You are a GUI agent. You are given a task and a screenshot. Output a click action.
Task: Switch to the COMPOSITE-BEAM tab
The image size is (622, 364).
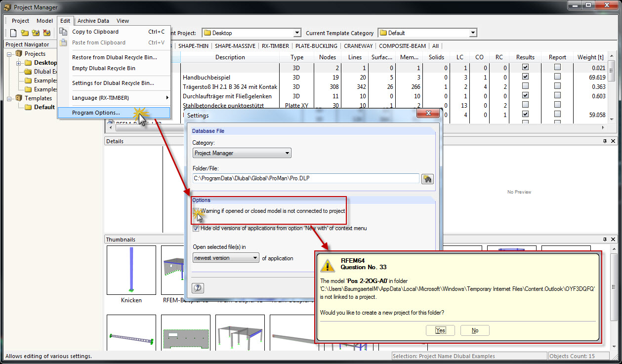tap(402, 46)
